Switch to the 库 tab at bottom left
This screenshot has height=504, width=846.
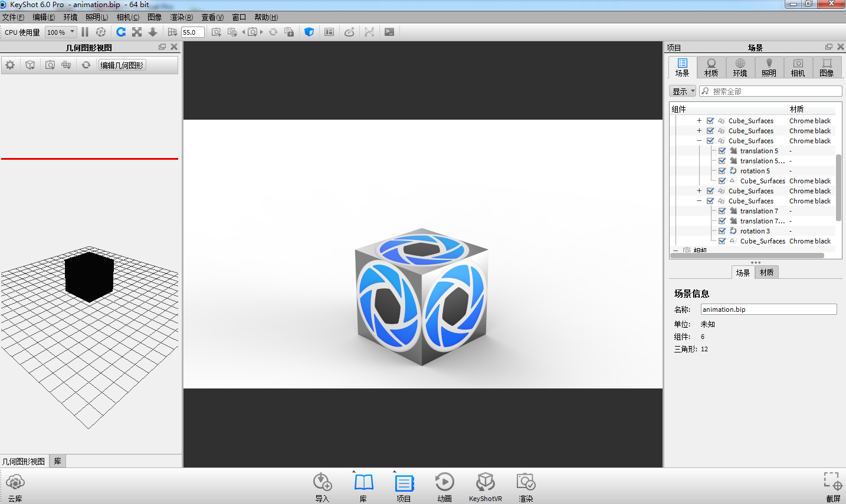click(x=58, y=461)
